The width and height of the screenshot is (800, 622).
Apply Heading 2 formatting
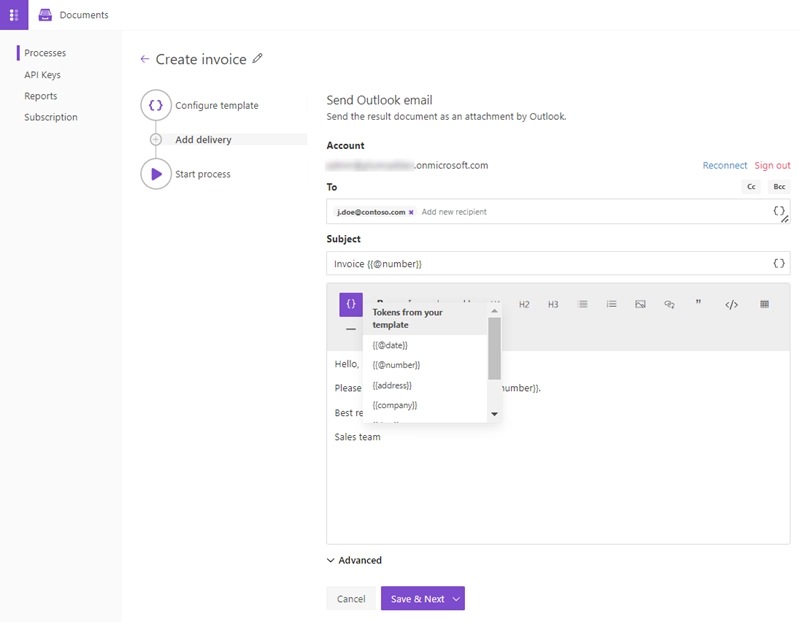point(524,305)
